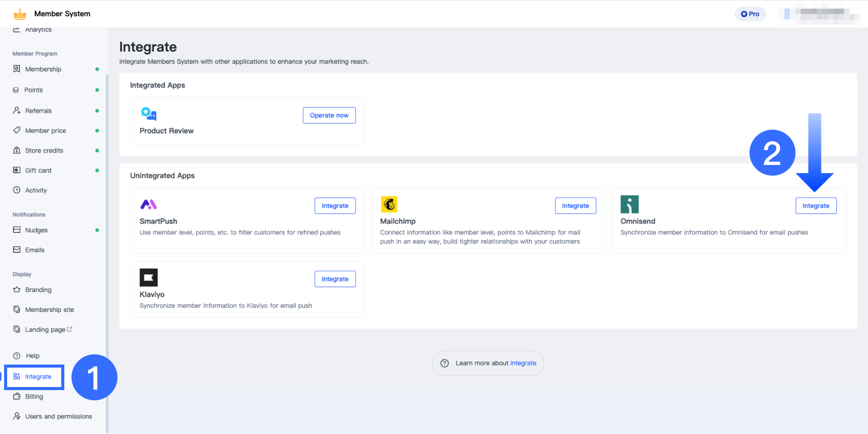The height and width of the screenshot is (434, 868).
Task: Click the SmartPush app logo icon
Action: pos(149,205)
